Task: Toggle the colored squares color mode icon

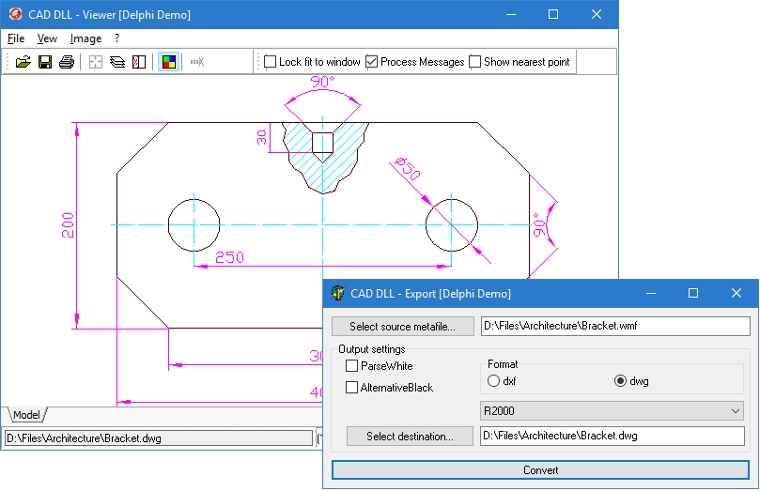Action: click(169, 62)
